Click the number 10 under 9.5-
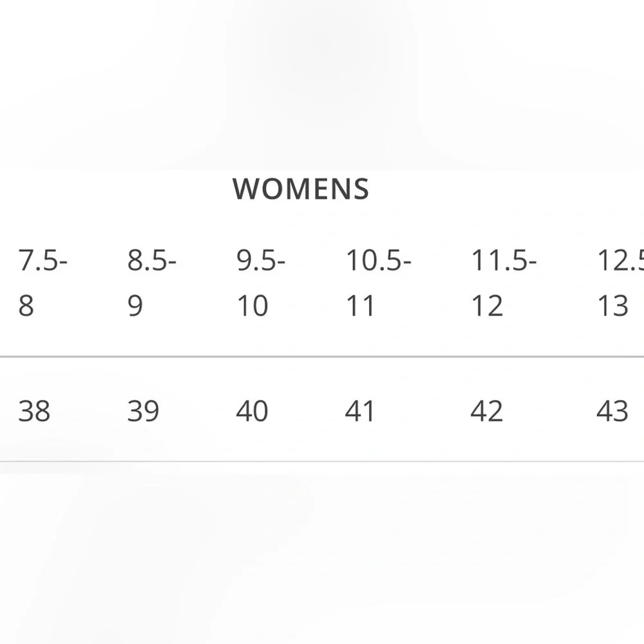The height and width of the screenshot is (644, 644). pos(252,305)
